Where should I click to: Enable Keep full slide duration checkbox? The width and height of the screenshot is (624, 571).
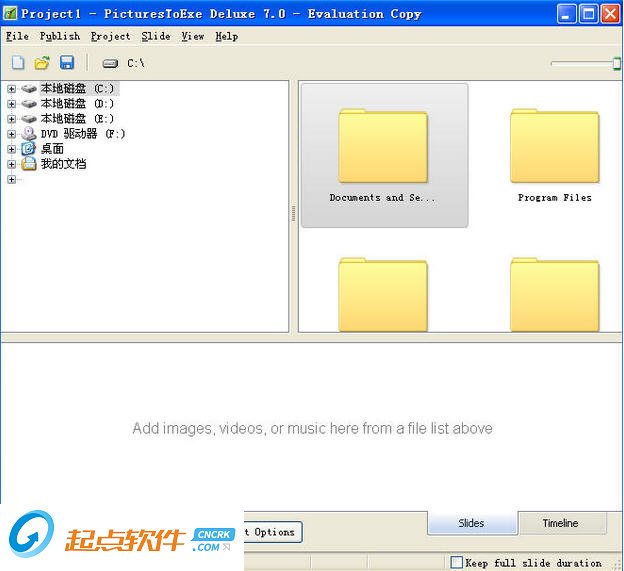point(456,562)
